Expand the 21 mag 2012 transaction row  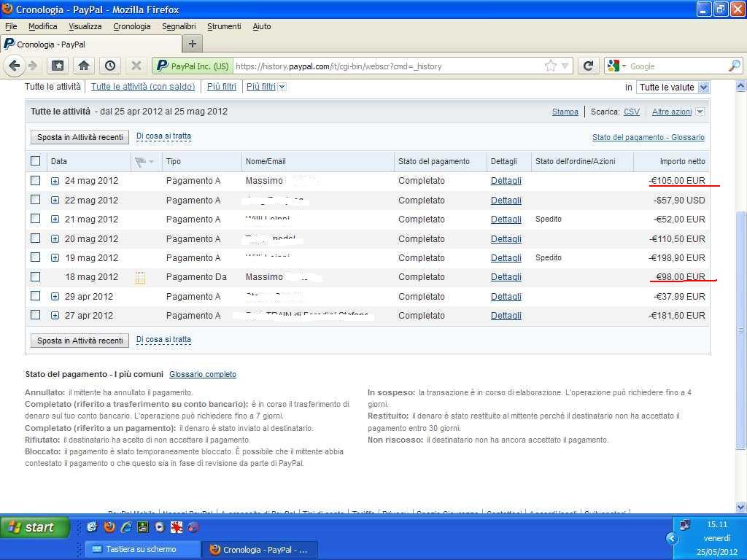[x=55, y=219]
